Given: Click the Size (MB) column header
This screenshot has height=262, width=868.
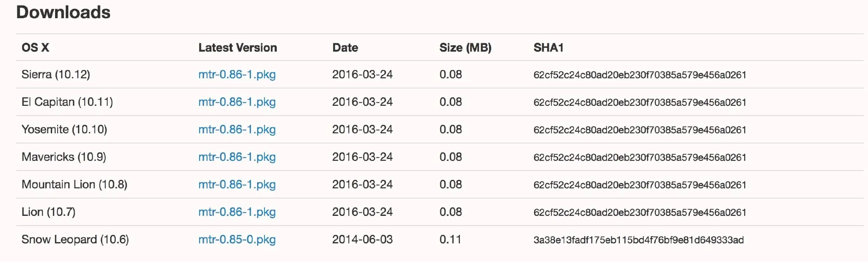Looking at the screenshot, I should point(465,47).
